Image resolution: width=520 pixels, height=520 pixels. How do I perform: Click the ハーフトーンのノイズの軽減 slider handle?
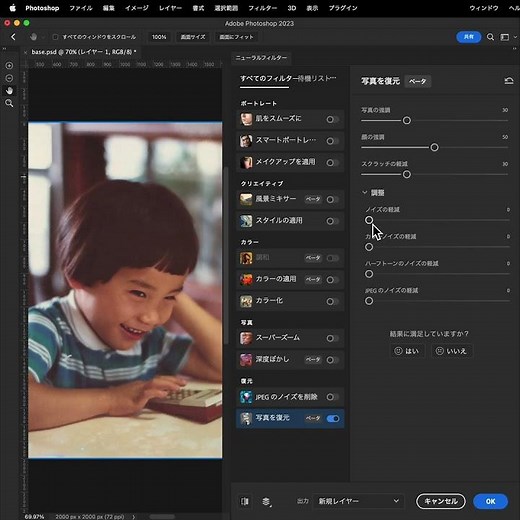[x=369, y=274]
